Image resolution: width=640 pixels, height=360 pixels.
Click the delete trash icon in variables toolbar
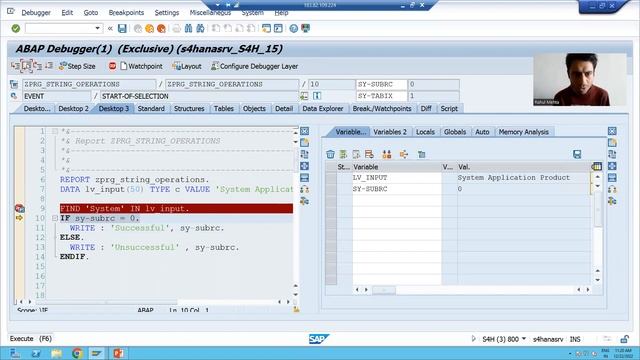point(330,154)
